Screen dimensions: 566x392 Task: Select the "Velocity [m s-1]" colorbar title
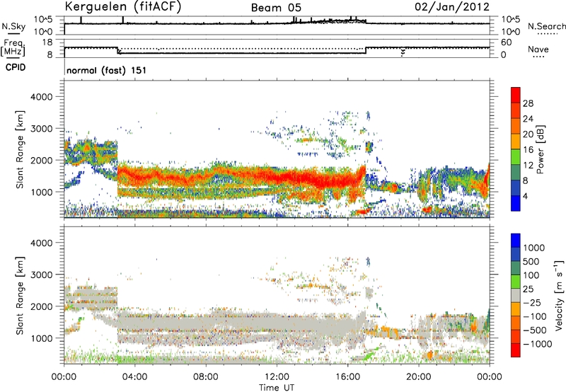point(559,295)
